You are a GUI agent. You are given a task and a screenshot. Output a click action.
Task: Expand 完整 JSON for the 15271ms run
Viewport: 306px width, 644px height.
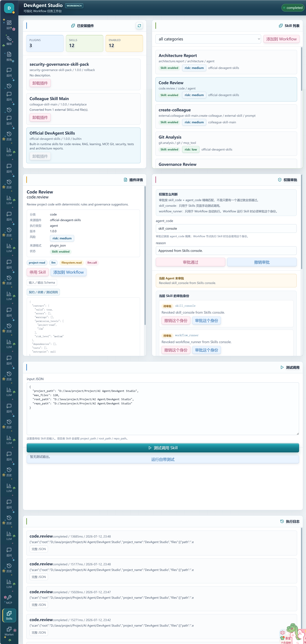pos(39,633)
